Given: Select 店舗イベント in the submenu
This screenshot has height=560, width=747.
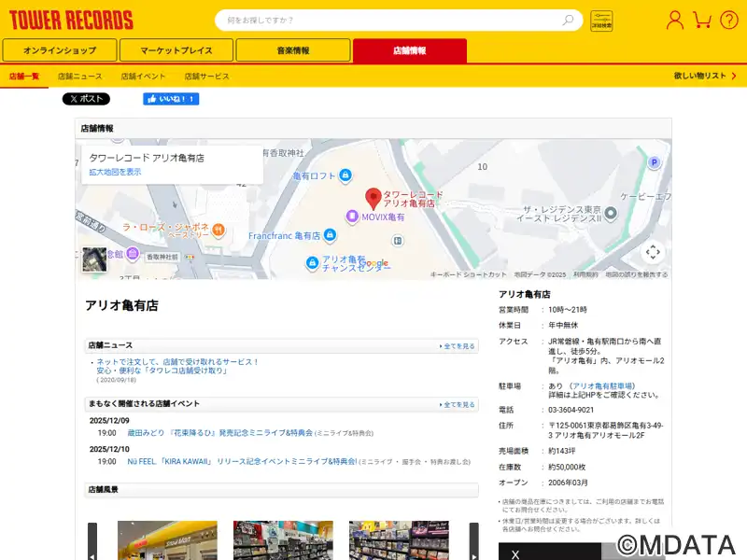Looking at the screenshot, I should pyautogui.click(x=143, y=77).
